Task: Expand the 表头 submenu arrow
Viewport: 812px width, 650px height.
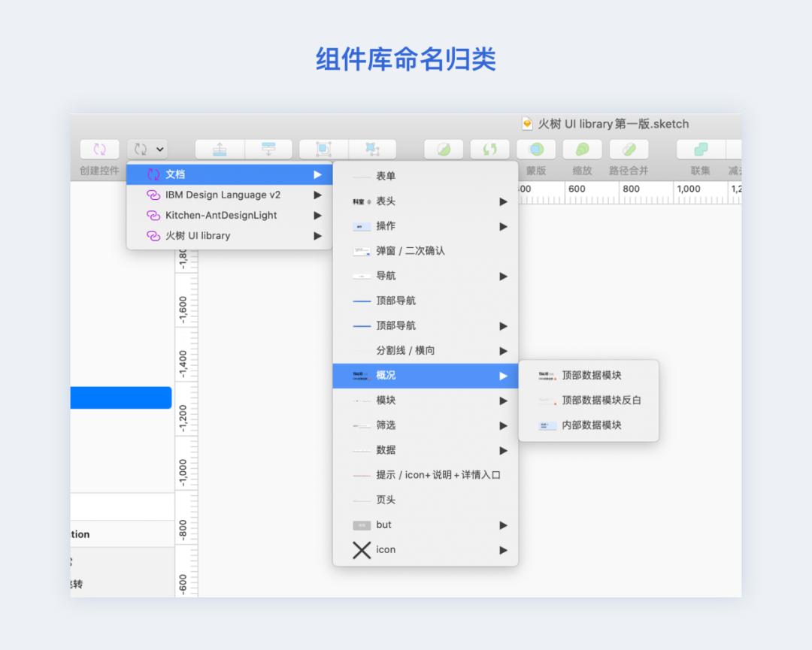Action: pyautogui.click(x=503, y=201)
